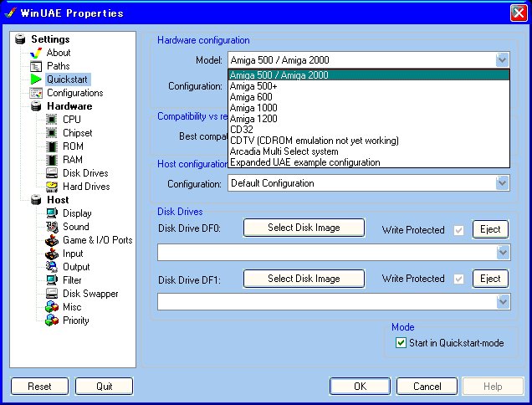This screenshot has width=532, height=405.
Task: Click the About checkmark icon
Action: tap(36, 53)
